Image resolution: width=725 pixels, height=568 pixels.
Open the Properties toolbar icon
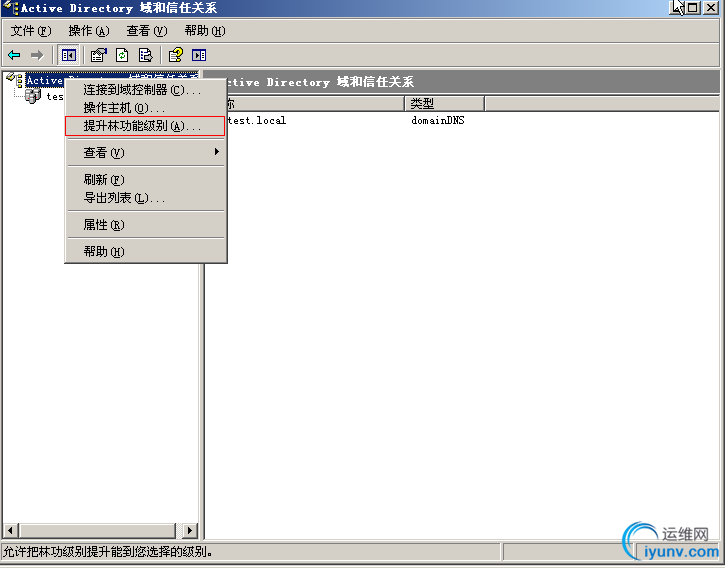98,56
